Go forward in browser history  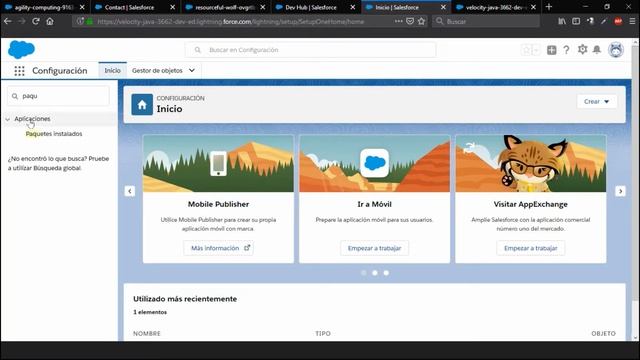tap(22, 21)
